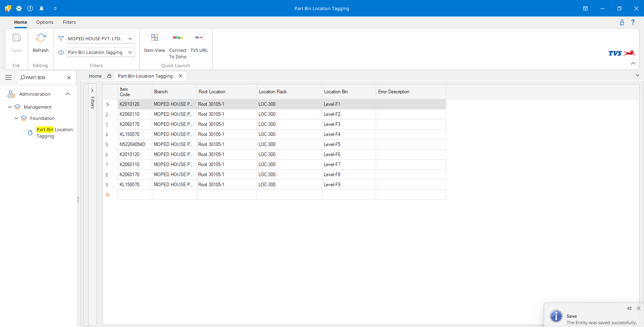644x327 pixels.
Task: Click the notification bell icon
Action: coord(41,8)
